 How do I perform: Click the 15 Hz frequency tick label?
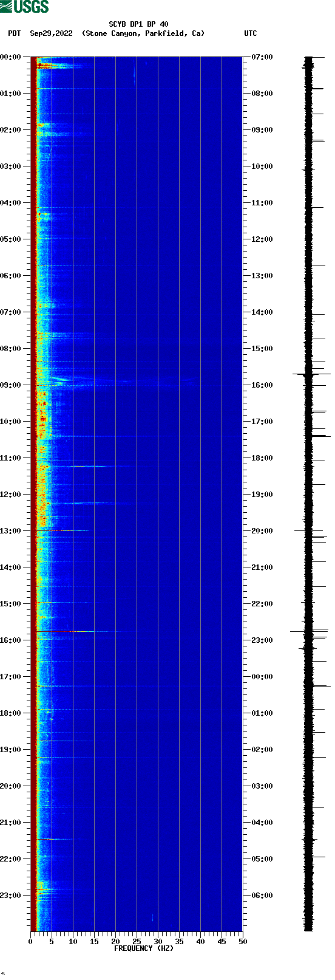pos(94,942)
